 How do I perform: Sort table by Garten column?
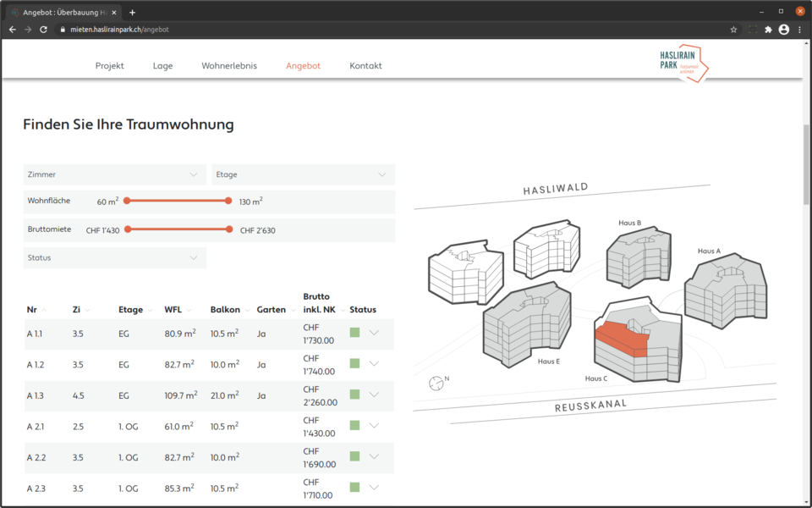pyautogui.click(x=276, y=310)
